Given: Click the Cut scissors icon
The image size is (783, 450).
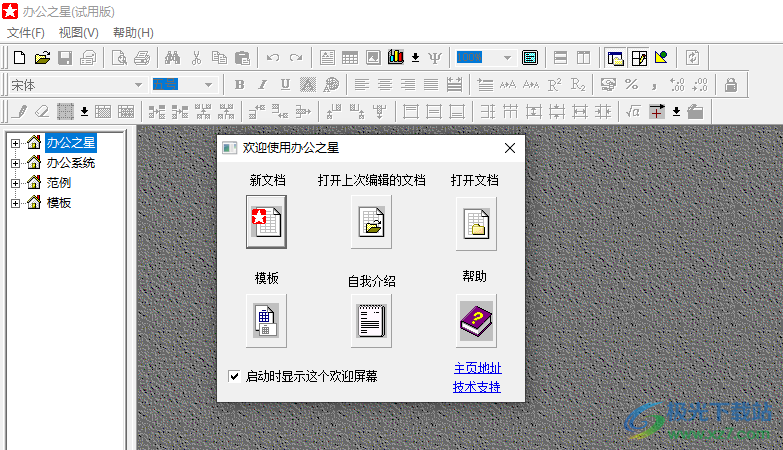Looking at the screenshot, I should tap(196, 58).
